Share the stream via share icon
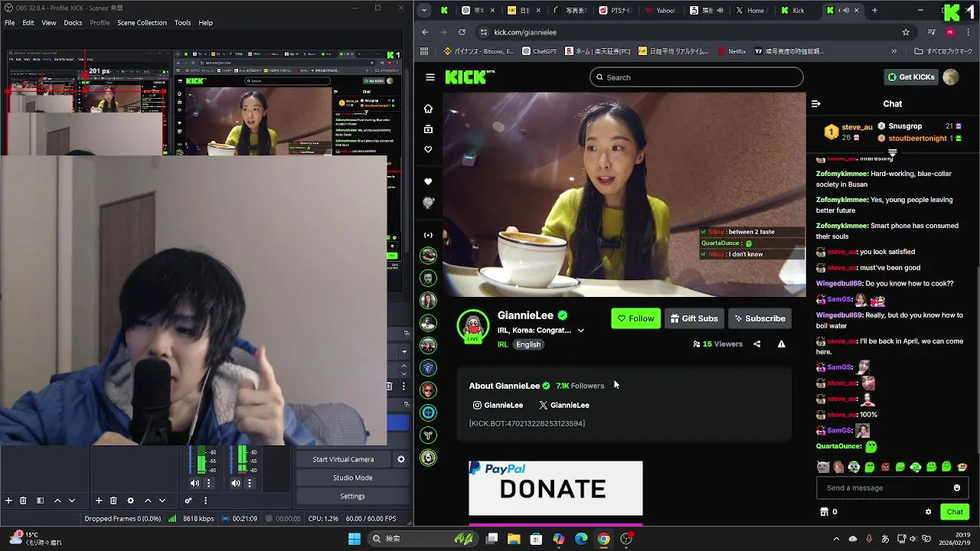This screenshot has height=551, width=980. point(756,344)
